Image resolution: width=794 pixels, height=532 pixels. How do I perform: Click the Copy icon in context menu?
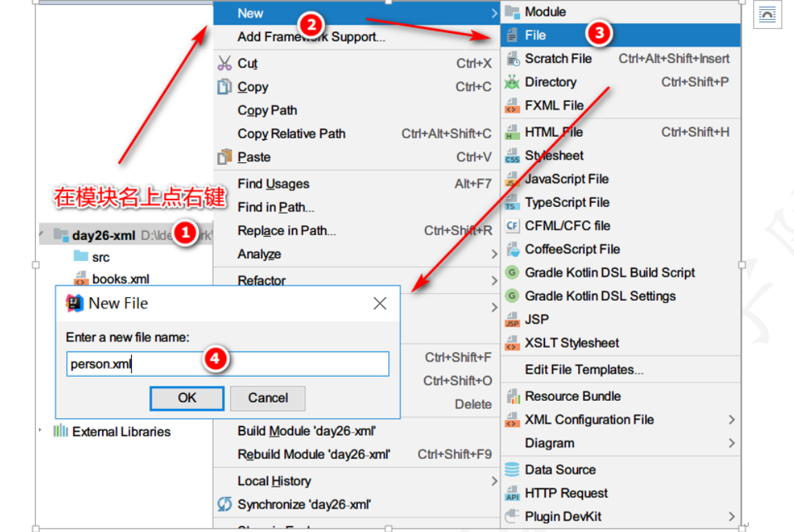(x=224, y=87)
